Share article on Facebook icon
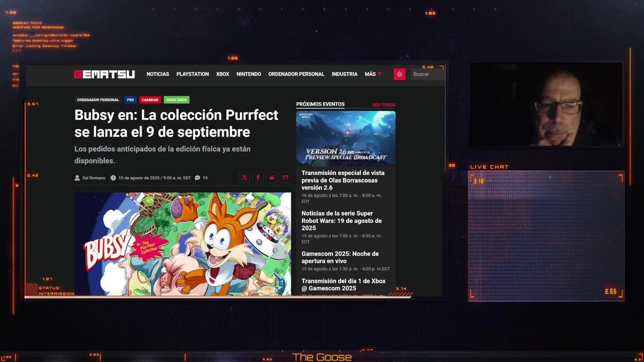The height and width of the screenshot is (362, 644). (258, 177)
